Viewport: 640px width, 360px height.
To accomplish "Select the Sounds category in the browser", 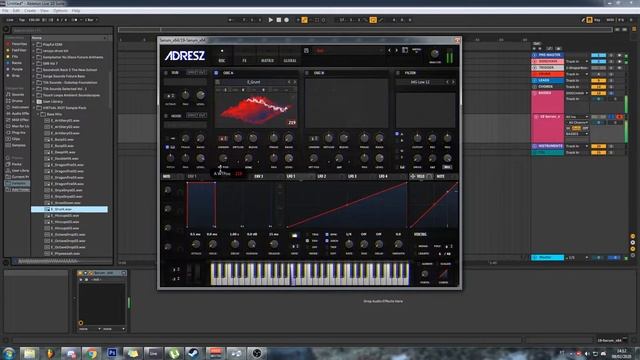I will point(17,94).
